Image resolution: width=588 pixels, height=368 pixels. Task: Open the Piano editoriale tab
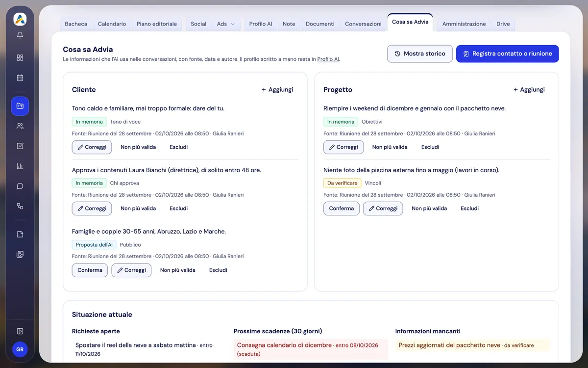157,24
